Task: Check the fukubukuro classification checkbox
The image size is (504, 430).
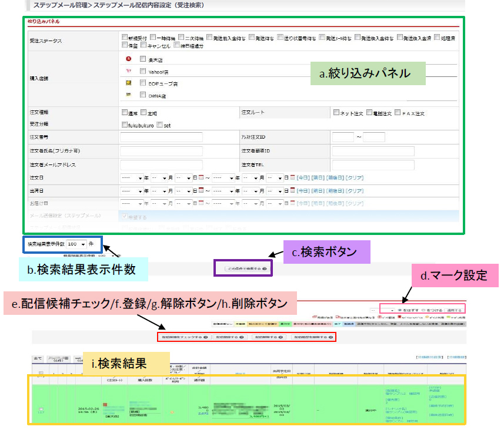Action: click(x=125, y=125)
